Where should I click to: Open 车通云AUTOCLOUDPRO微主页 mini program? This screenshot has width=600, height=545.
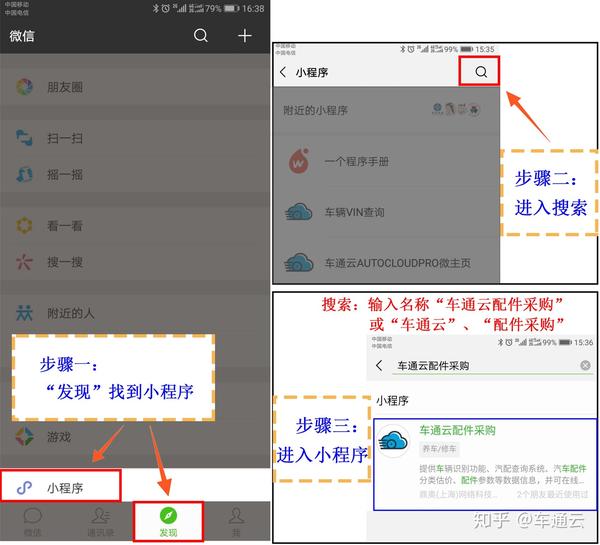[x=386, y=263]
